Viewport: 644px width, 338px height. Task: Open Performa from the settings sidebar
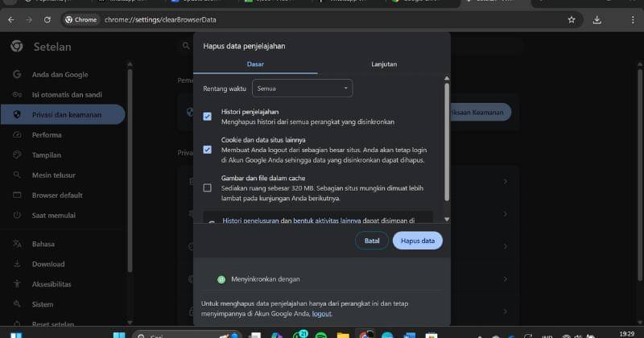[47, 135]
